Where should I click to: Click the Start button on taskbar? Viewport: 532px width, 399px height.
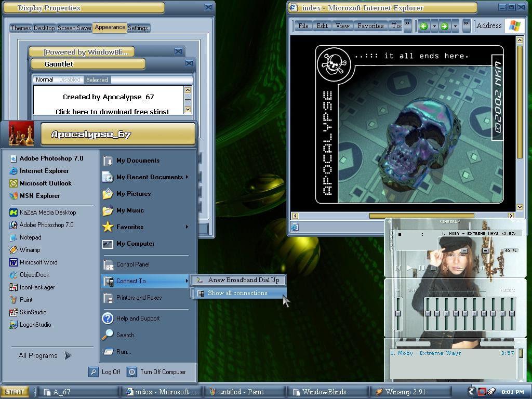(x=15, y=392)
